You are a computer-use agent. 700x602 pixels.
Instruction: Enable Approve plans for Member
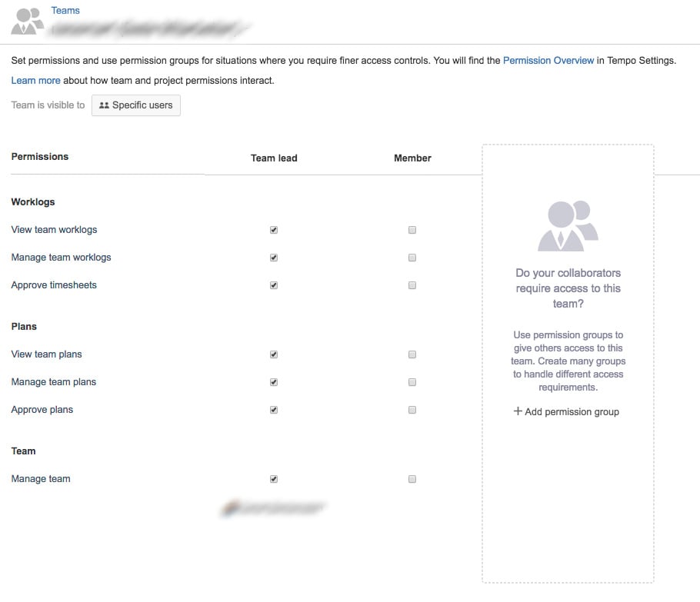point(412,410)
